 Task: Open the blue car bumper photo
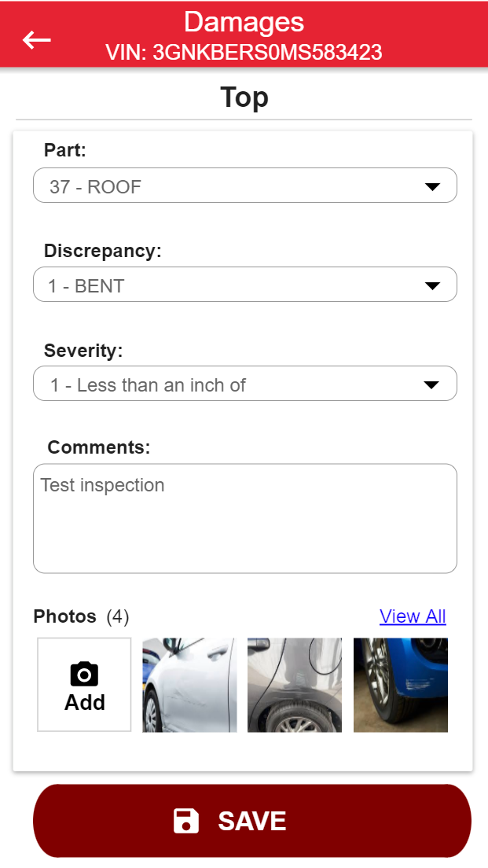coord(400,685)
